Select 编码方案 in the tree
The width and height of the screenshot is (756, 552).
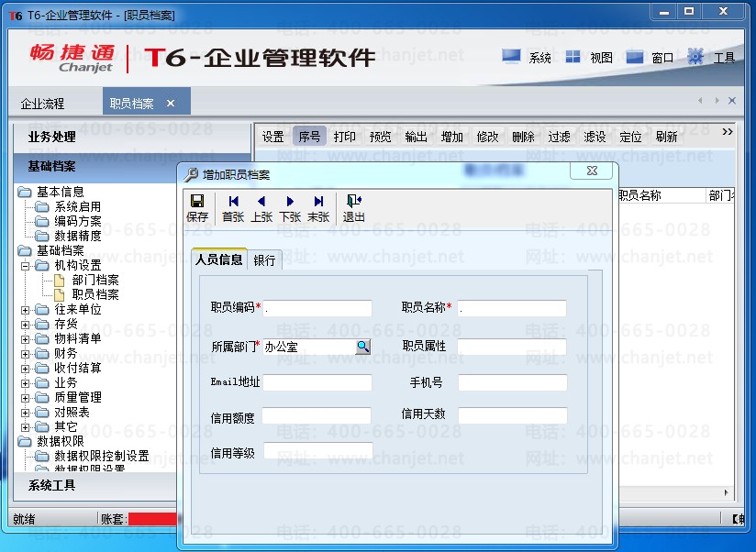[x=78, y=221]
